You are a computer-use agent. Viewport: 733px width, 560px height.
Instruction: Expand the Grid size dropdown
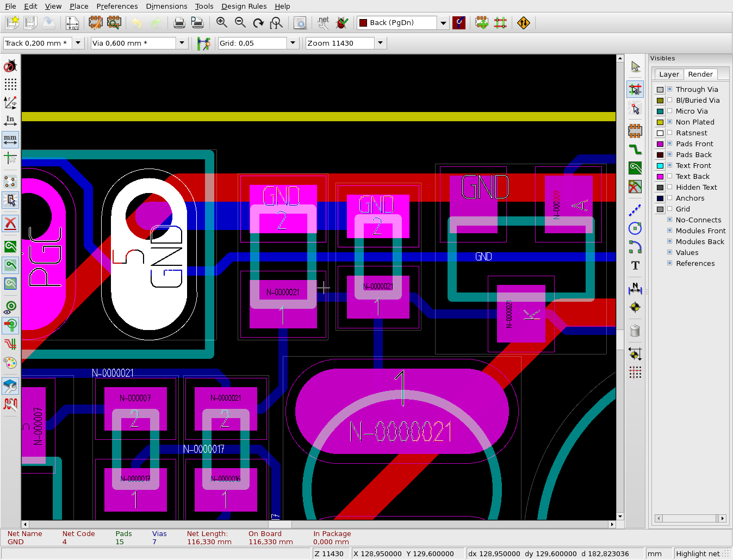pos(293,43)
